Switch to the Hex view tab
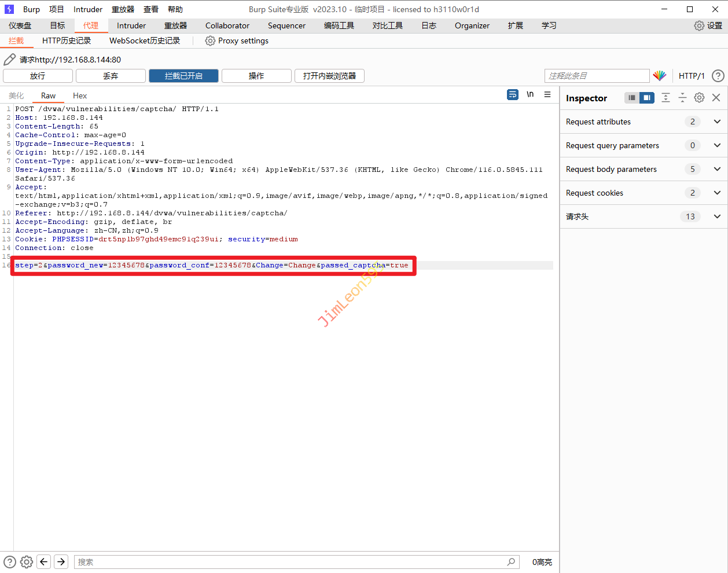This screenshot has width=728, height=573. [80, 95]
